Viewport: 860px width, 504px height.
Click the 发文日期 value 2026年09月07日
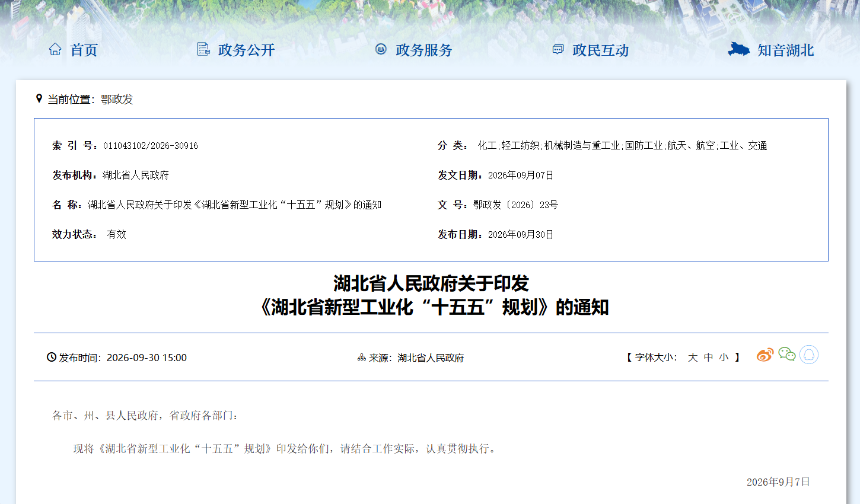521,175
